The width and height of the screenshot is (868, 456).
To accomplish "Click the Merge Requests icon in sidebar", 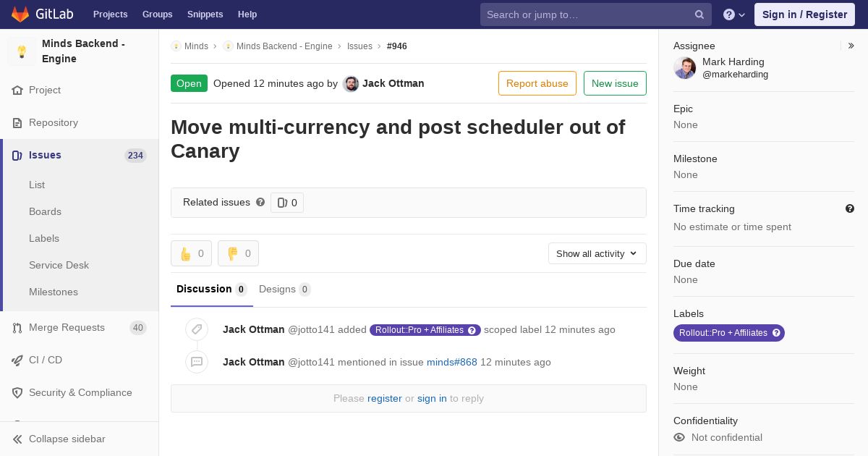I will coord(17,328).
